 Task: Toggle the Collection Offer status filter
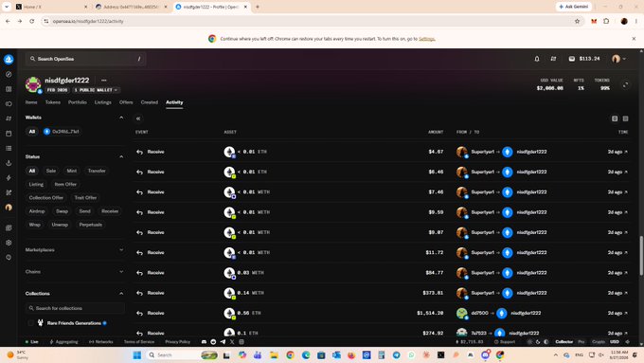[x=46, y=198]
